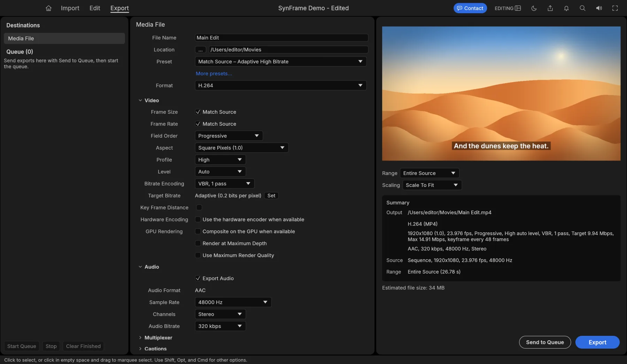The image size is (627, 364).
Task: Toggle dark mode moon icon
Action: 534,8
